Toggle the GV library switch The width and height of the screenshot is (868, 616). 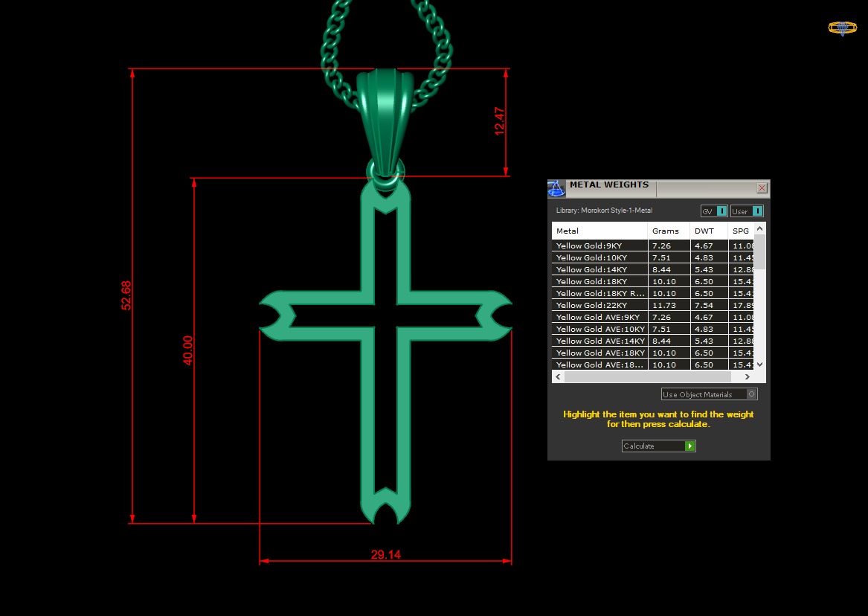714,211
